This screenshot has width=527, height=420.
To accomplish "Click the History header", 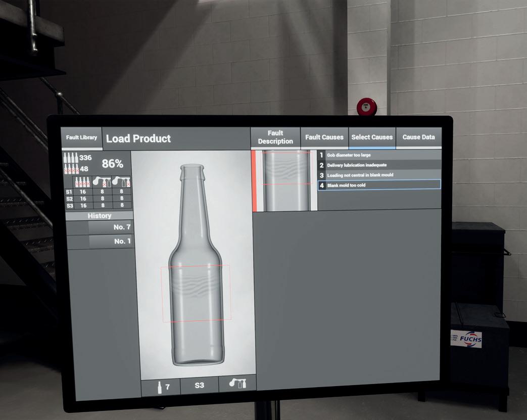I will pyautogui.click(x=100, y=216).
